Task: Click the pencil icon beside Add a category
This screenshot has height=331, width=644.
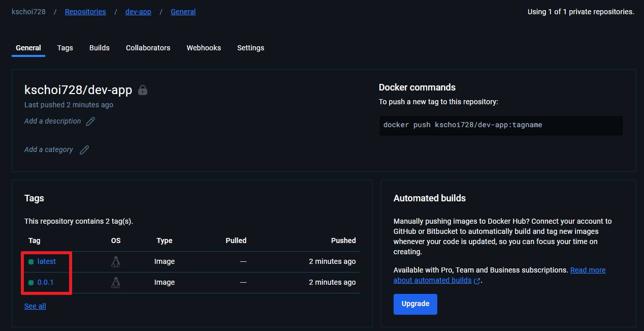Action: [x=84, y=150]
